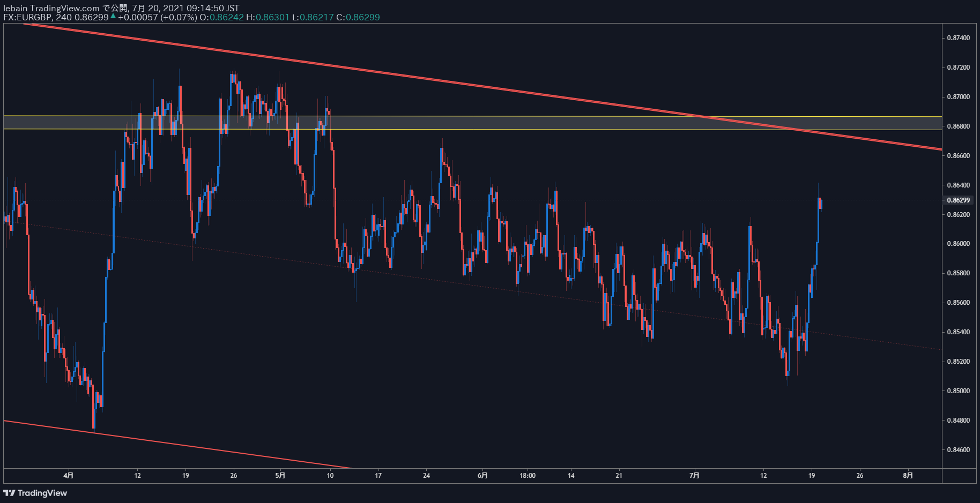Click the close value 0.86299 in header
This screenshot has width=980, height=503.
[363, 17]
